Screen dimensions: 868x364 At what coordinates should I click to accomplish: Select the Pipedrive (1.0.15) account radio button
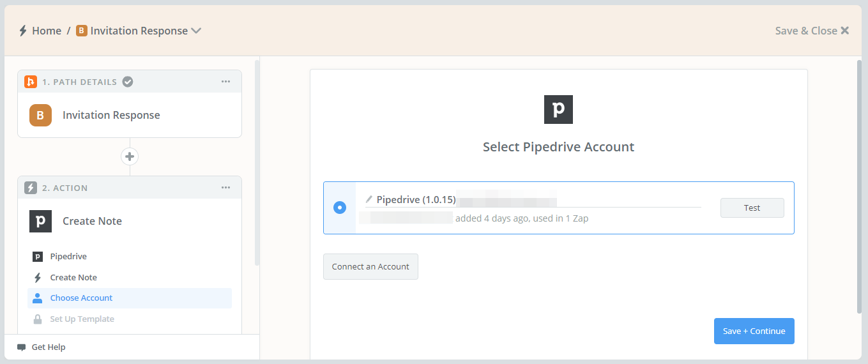340,208
